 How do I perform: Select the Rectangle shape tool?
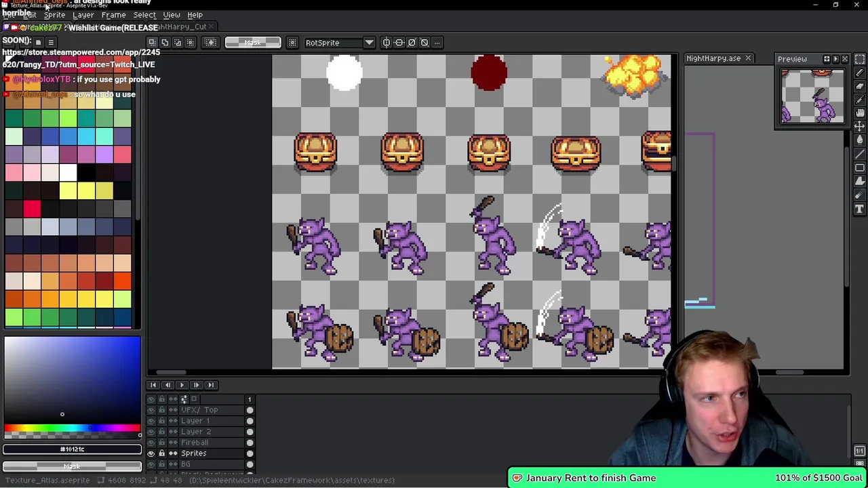860,167
